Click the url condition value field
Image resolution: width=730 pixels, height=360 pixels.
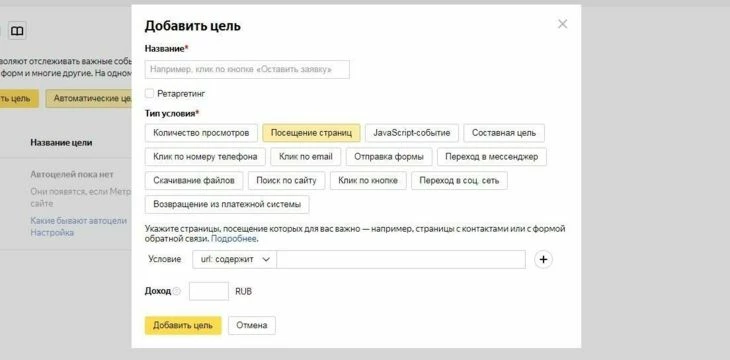pos(401,259)
